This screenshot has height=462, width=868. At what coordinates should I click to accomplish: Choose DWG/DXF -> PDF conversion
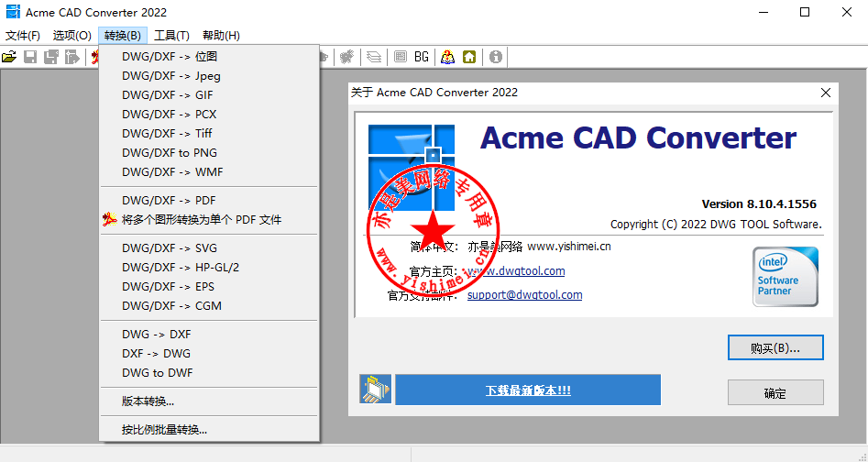pos(209,201)
